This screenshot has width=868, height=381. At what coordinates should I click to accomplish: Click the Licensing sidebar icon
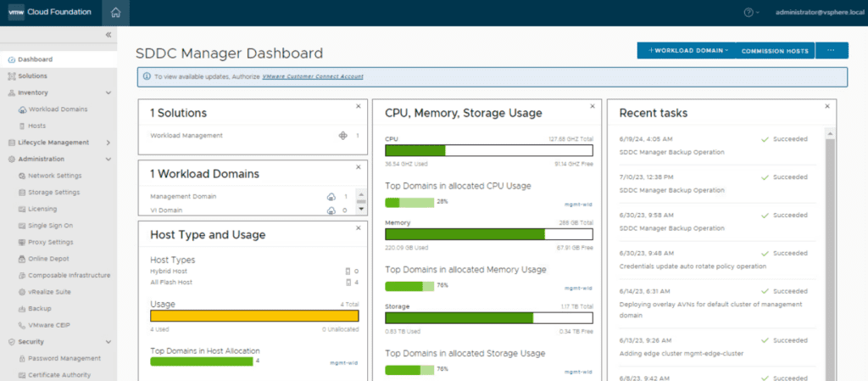pos(22,209)
